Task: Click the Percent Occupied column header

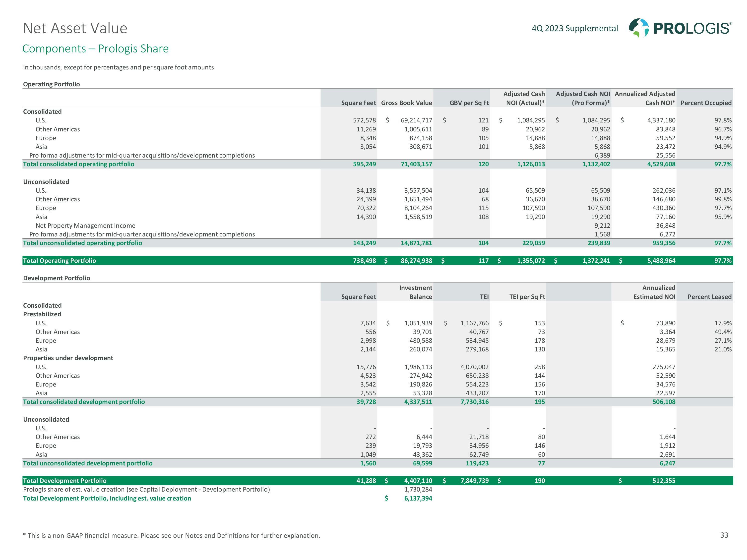Action: point(706,103)
